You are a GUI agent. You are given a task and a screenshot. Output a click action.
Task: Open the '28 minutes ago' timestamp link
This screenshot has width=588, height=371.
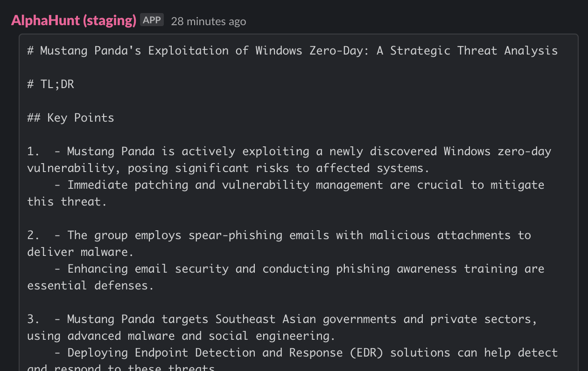(208, 21)
